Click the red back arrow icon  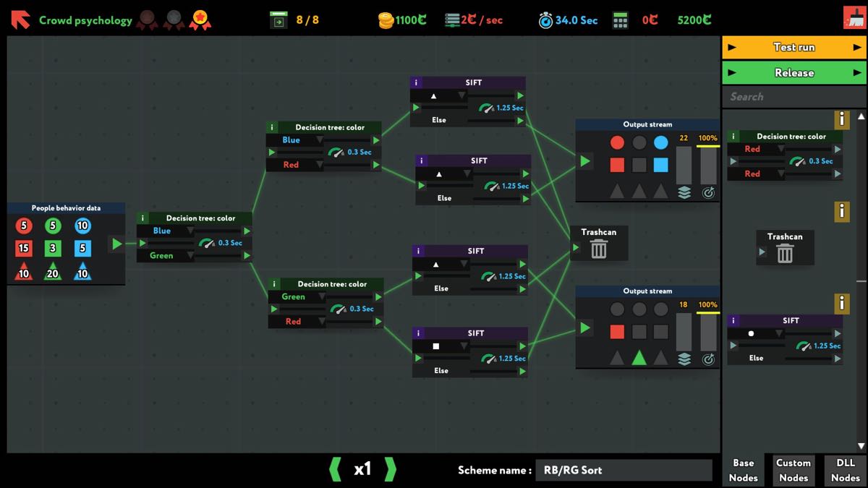20,19
